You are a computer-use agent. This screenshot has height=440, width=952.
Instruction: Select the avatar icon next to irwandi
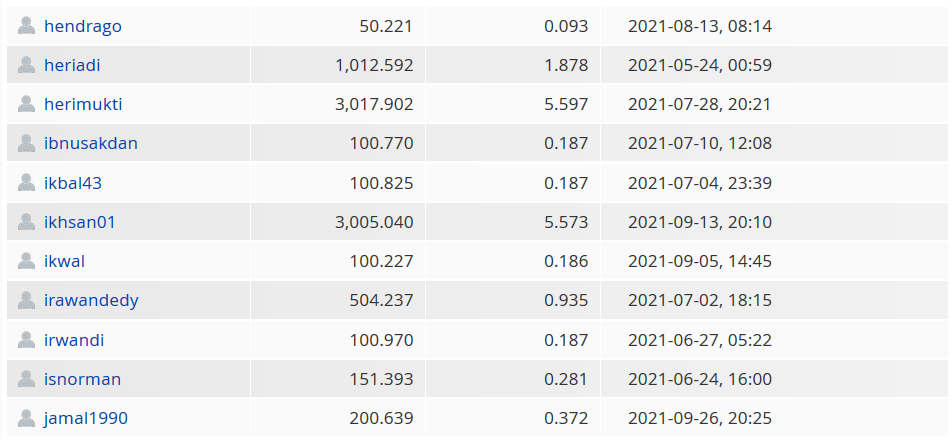pos(26,339)
